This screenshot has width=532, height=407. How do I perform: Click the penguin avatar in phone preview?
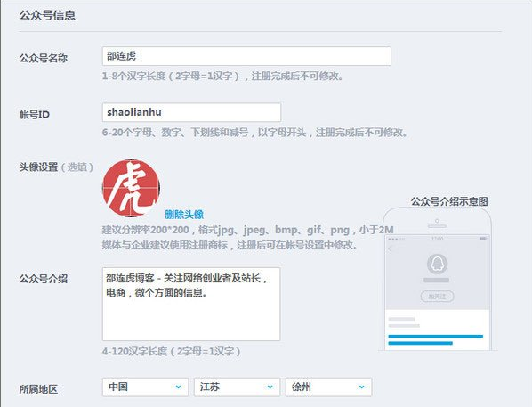click(x=437, y=264)
